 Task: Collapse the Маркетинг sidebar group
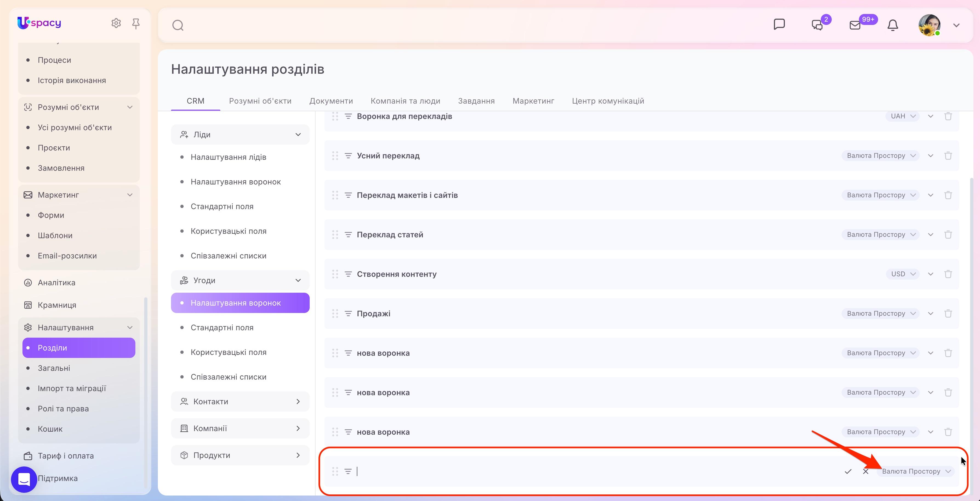coord(130,195)
